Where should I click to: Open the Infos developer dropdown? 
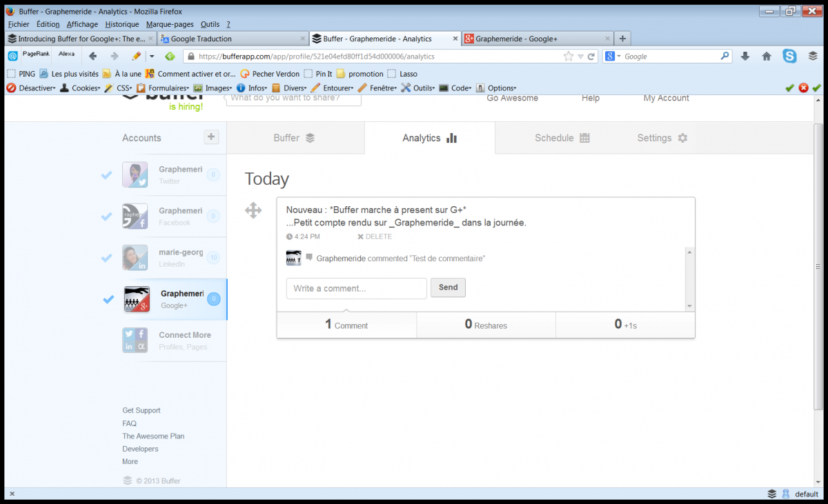click(252, 88)
